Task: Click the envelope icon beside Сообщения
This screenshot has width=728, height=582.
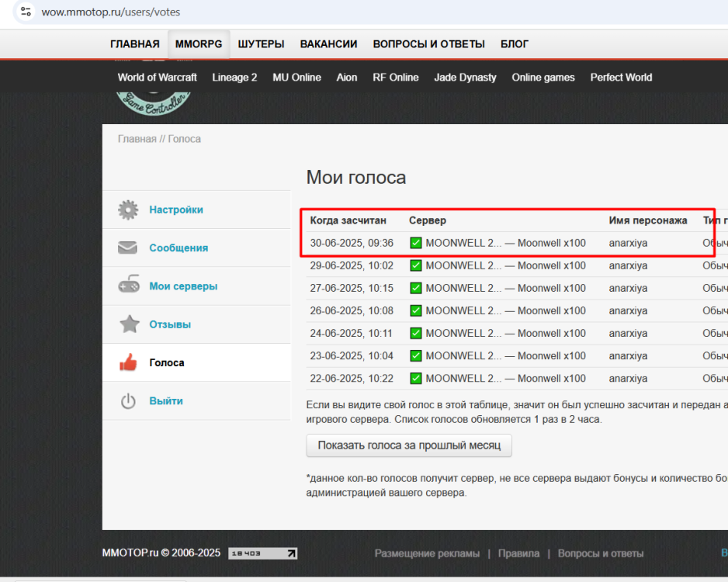Action: 128,248
